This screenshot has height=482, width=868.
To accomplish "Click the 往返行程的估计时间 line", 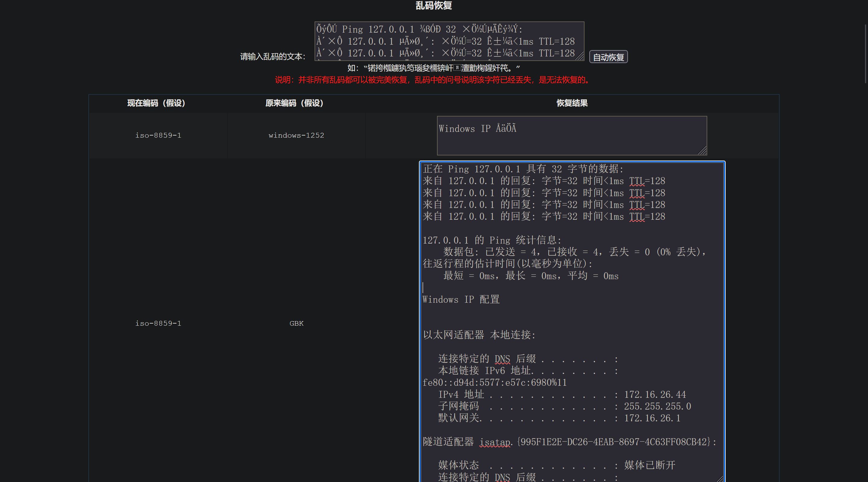I will click(507, 264).
